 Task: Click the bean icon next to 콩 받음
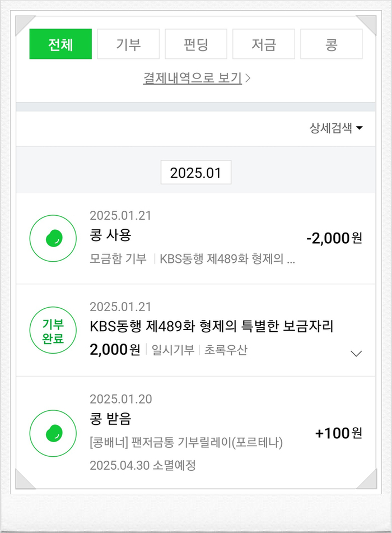(53, 433)
